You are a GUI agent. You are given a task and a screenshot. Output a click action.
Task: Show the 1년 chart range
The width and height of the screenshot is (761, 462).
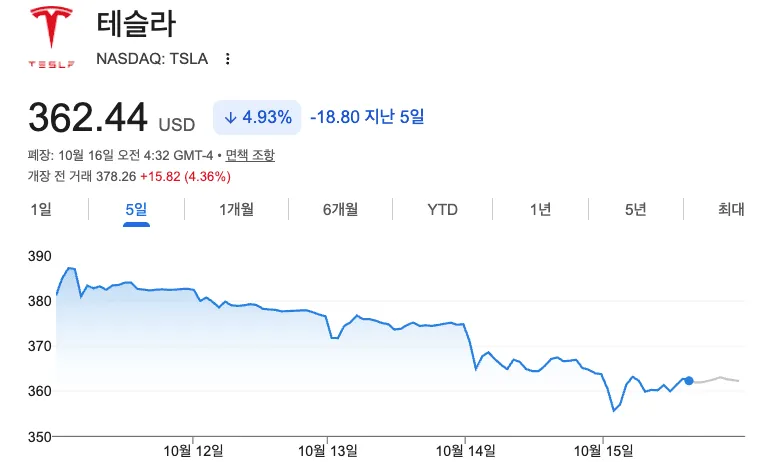point(540,209)
